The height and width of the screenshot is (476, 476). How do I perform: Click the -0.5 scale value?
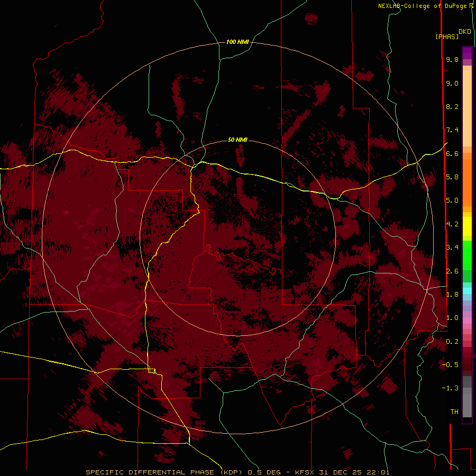click(x=451, y=365)
